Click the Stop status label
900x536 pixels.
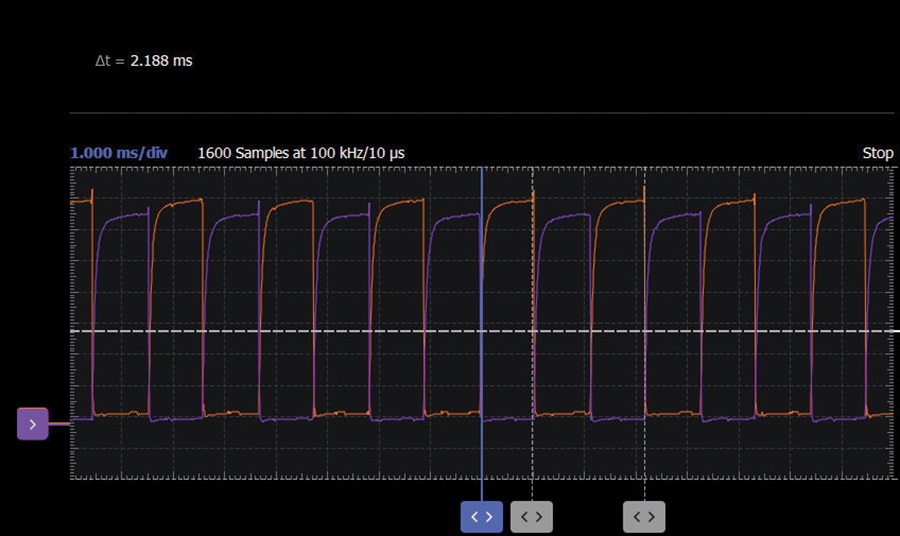878,153
